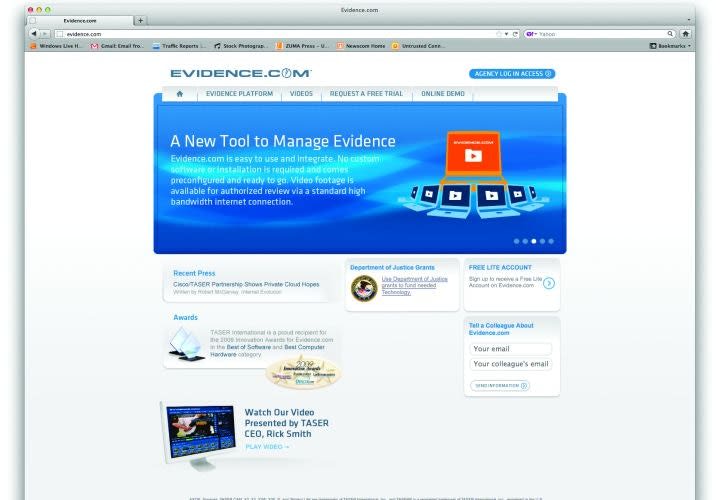Image resolution: width=720 pixels, height=500 pixels.
Task: Open the Evidence Platform nav tab
Action: 239,94
